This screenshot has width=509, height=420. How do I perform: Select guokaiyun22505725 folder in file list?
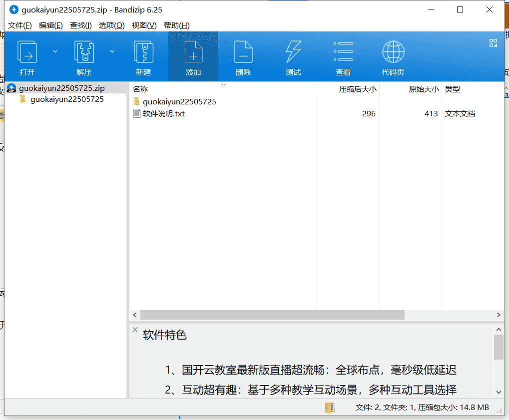(x=179, y=101)
